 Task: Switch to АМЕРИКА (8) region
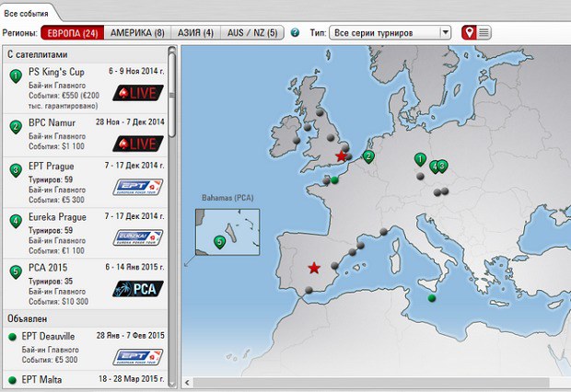pyautogui.click(x=137, y=33)
